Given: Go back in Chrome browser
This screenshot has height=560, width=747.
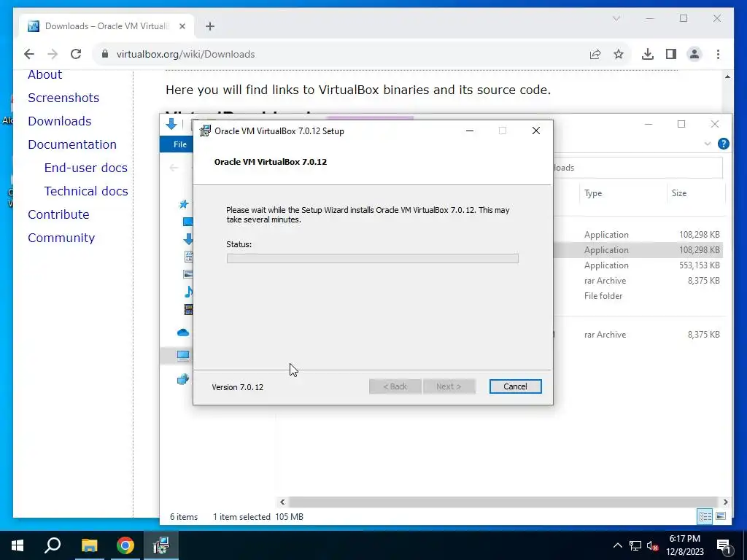Looking at the screenshot, I should point(29,54).
